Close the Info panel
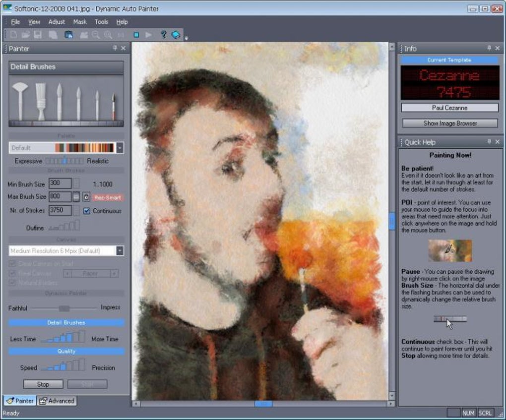The width and height of the screenshot is (506, 420). pyautogui.click(x=498, y=48)
